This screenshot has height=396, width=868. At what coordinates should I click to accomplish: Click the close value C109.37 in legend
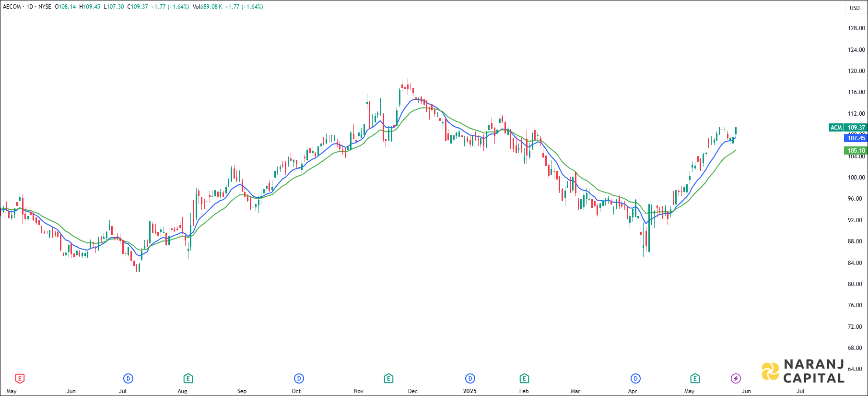click(x=138, y=7)
